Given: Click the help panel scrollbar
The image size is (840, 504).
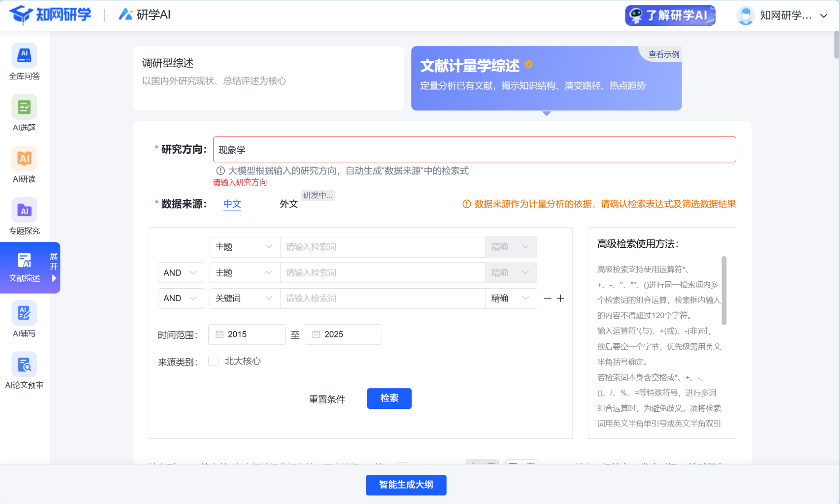Looking at the screenshot, I should 724,290.
